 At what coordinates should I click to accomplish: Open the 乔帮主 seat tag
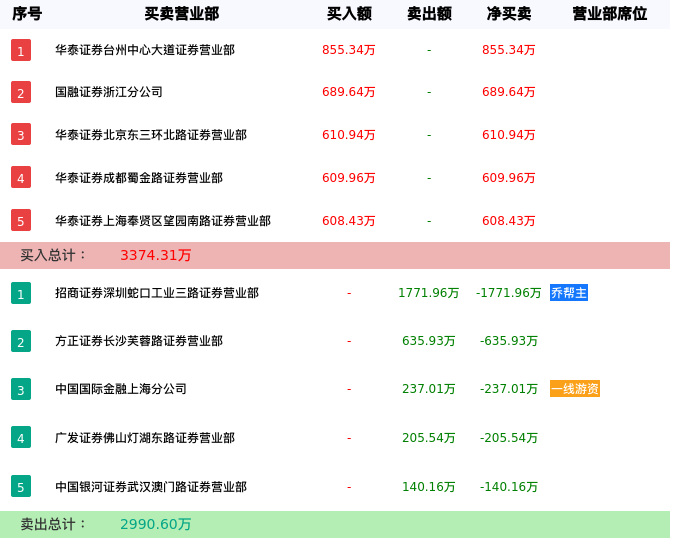pyautogui.click(x=569, y=293)
